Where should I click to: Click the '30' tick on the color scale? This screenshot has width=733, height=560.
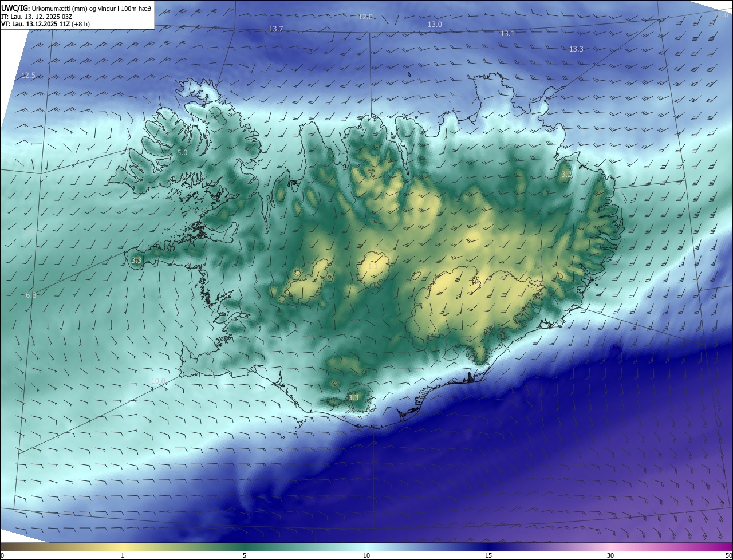[x=610, y=556]
